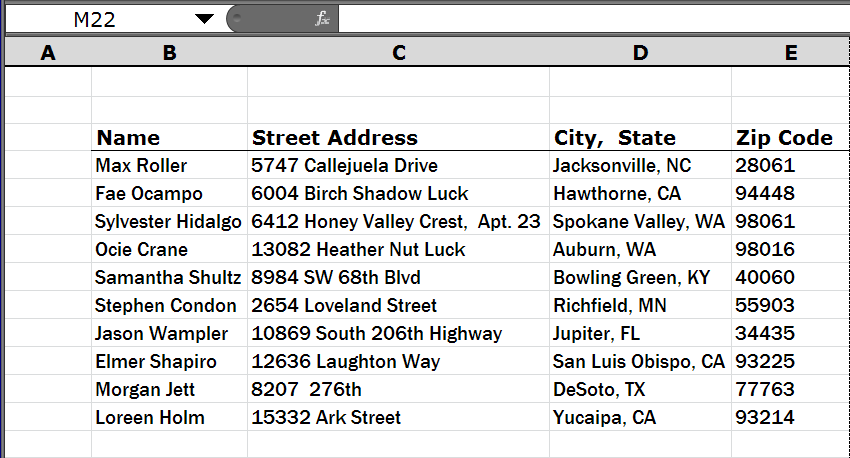Click the cell Morgan Jett

pos(170,389)
